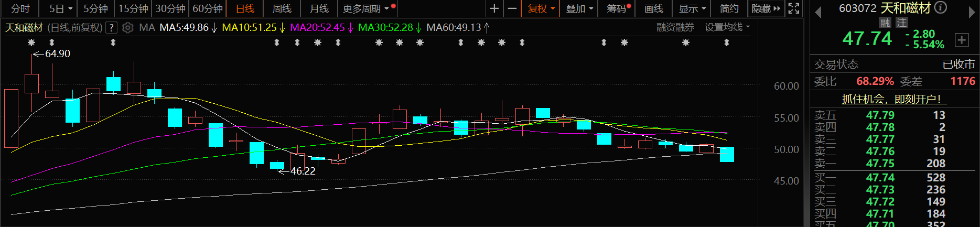This screenshot has width=980, height=227.
Task: Expand 设置均线 moving average settings
Action: [x=727, y=27]
